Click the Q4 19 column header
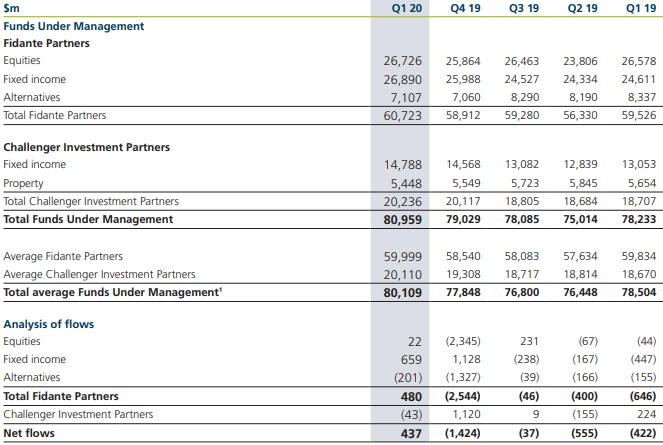The width and height of the screenshot is (663, 445). click(465, 8)
